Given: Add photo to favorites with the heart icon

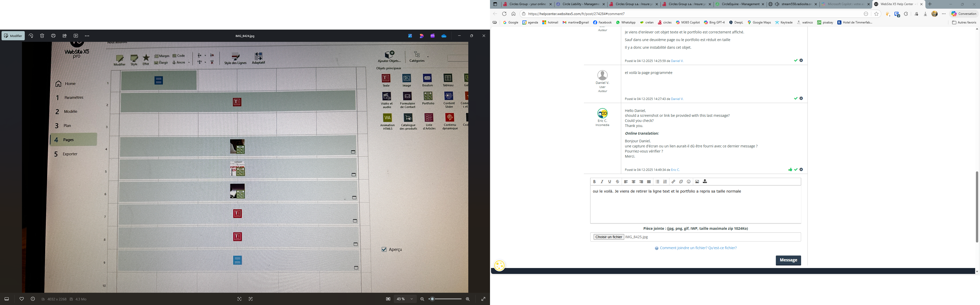Looking at the screenshot, I should click(22, 299).
